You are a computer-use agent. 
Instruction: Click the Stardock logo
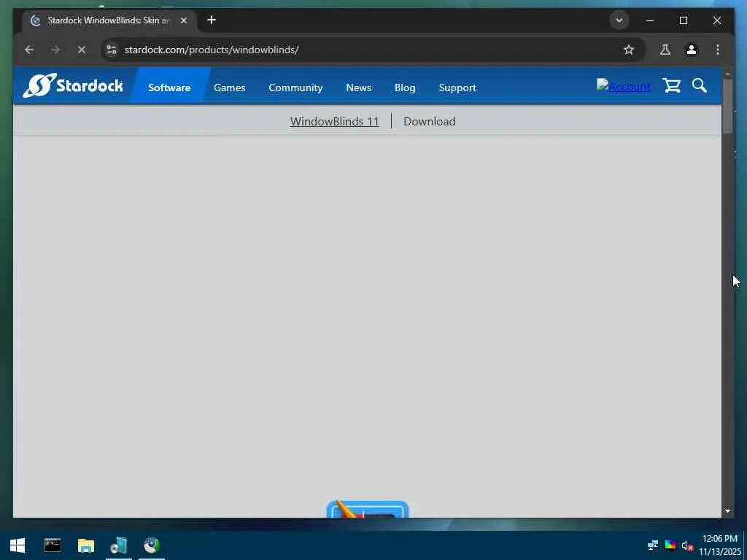point(73,86)
